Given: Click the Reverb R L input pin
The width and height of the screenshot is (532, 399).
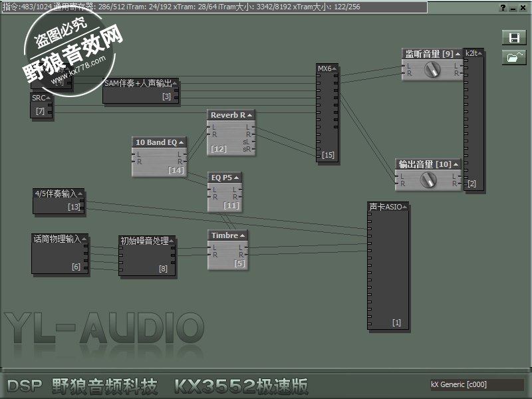Looking at the screenshot, I should click(x=209, y=127).
